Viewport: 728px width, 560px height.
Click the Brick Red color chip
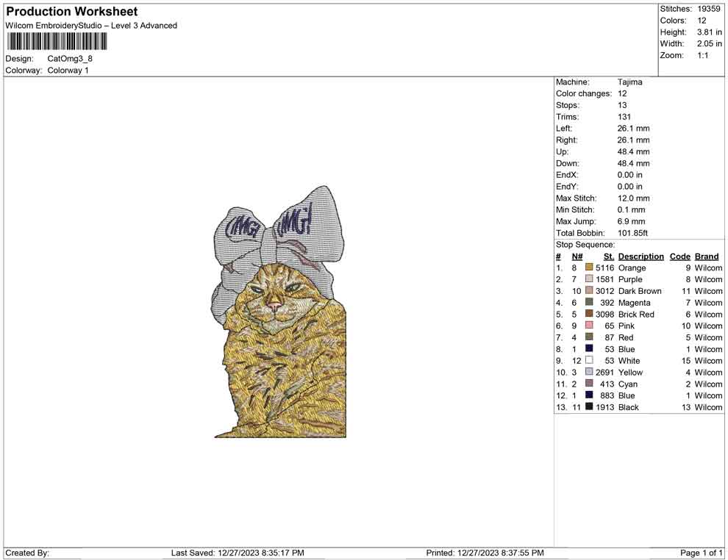click(x=588, y=314)
